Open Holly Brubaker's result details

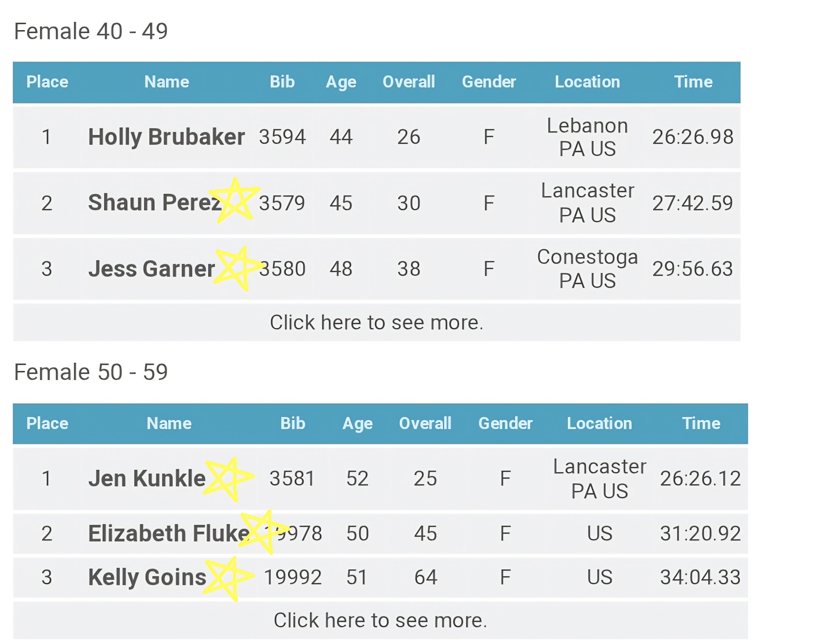[x=166, y=137]
